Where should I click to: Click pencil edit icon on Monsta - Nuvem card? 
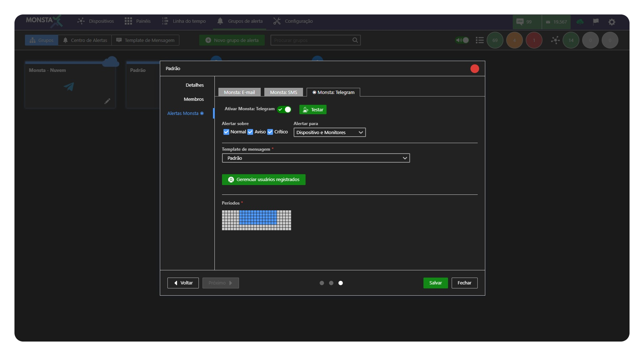pyautogui.click(x=107, y=101)
